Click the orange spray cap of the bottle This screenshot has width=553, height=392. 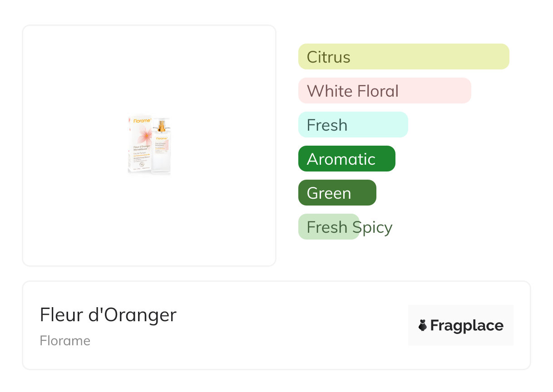(x=162, y=125)
